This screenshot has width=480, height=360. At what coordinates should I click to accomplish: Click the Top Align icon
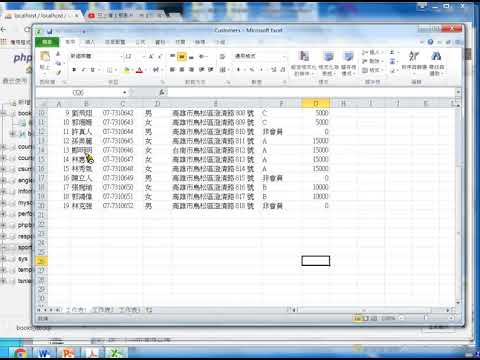point(172,56)
